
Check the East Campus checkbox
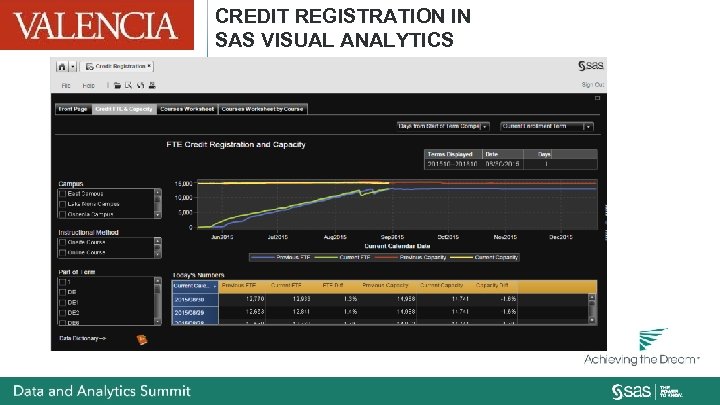[62, 194]
